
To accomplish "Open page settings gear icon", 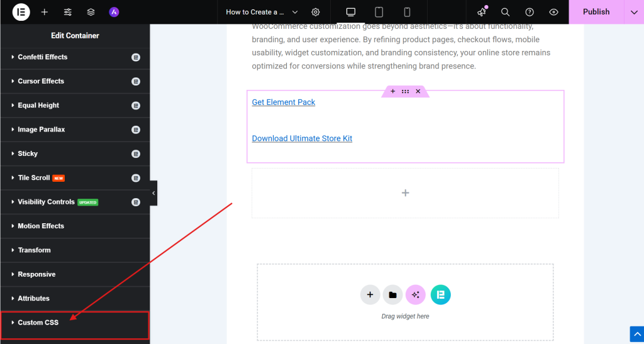I will [316, 12].
